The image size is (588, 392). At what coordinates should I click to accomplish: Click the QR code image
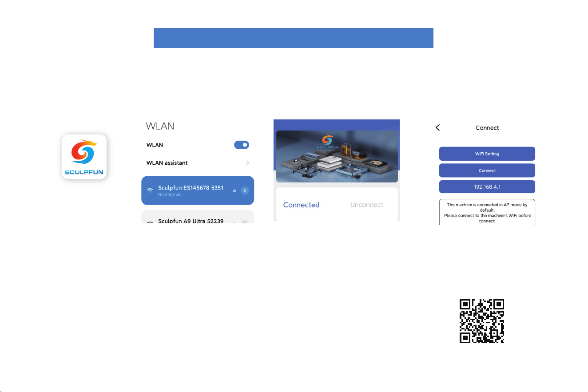tap(482, 321)
